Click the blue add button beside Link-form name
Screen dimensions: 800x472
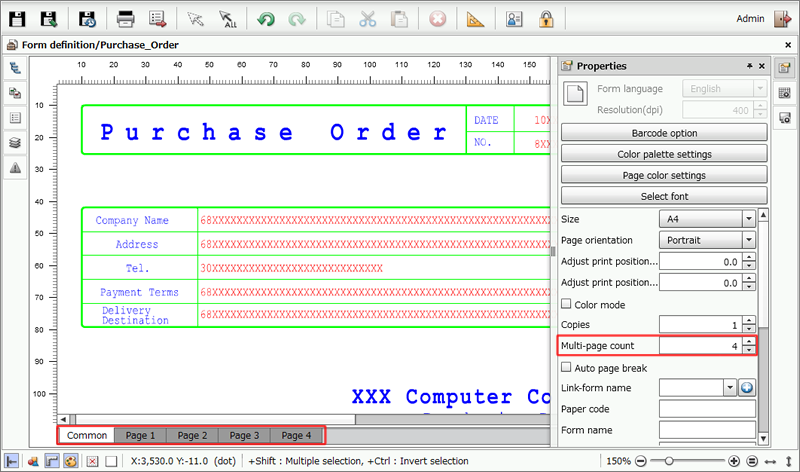pyautogui.click(x=746, y=388)
